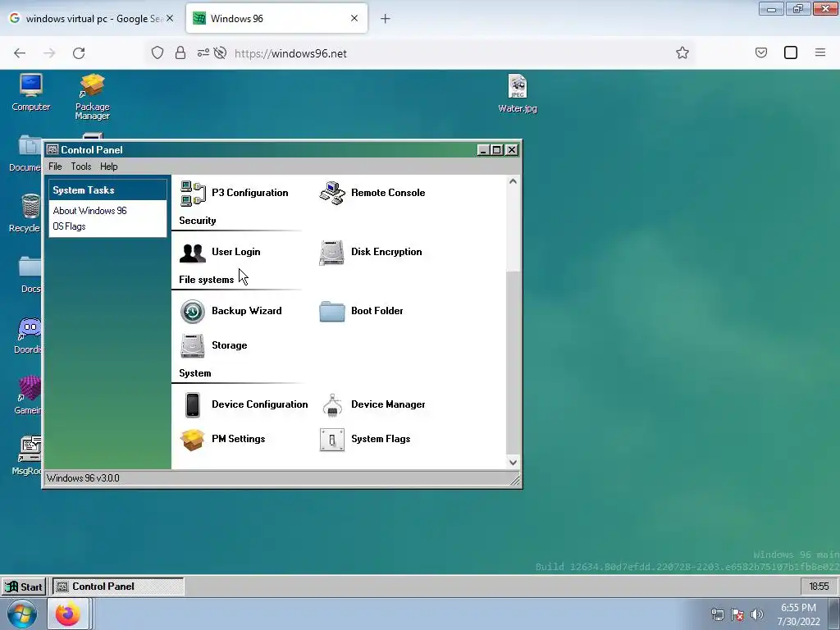Open the Remote Console item
This screenshot has width=840, height=630.
coord(372,193)
